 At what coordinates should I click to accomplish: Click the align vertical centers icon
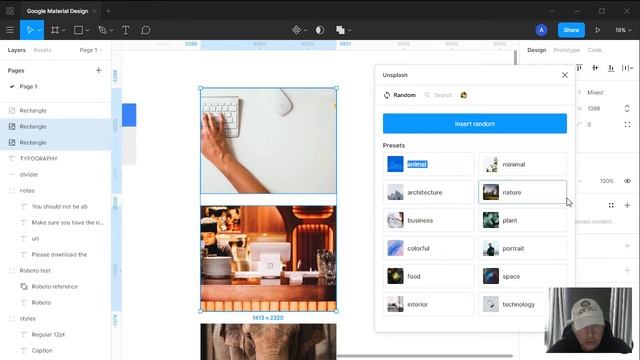pyautogui.click(x=596, y=68)
